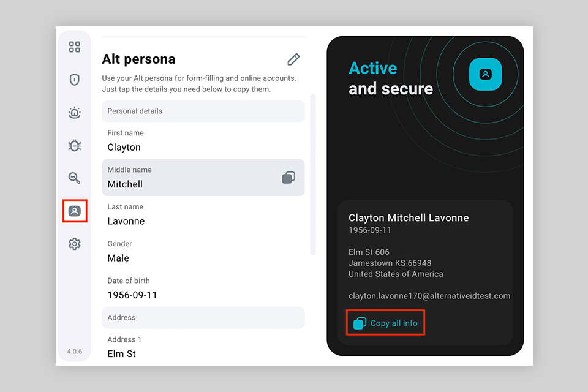Click the email address on persona card
Screen dimensions: 588x392
click(x=429, y=296)
